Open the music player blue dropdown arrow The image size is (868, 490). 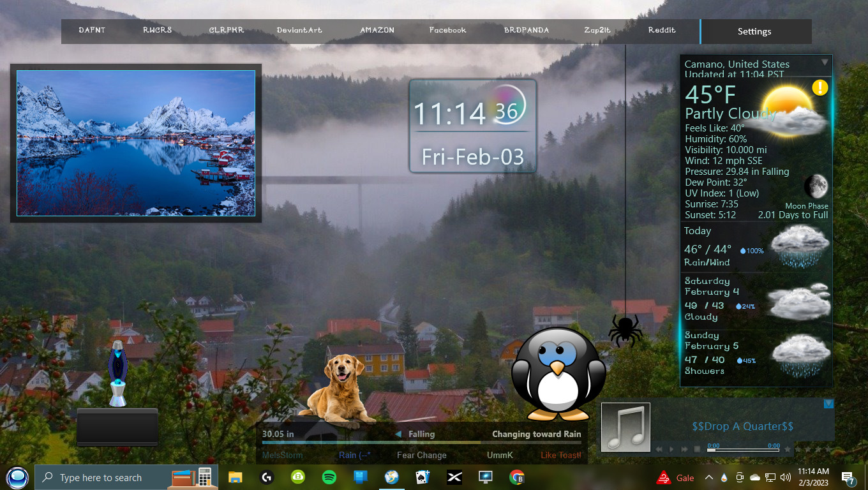pos(828,403)
